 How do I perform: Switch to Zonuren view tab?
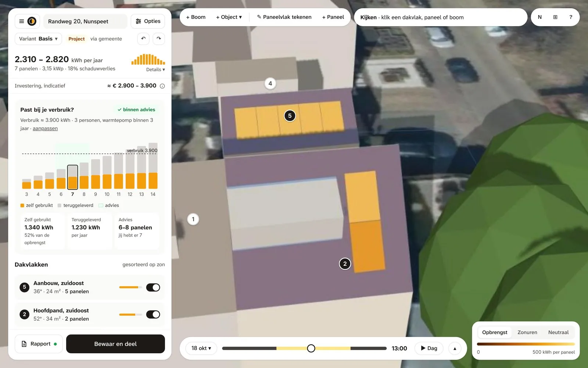[527, 332]
